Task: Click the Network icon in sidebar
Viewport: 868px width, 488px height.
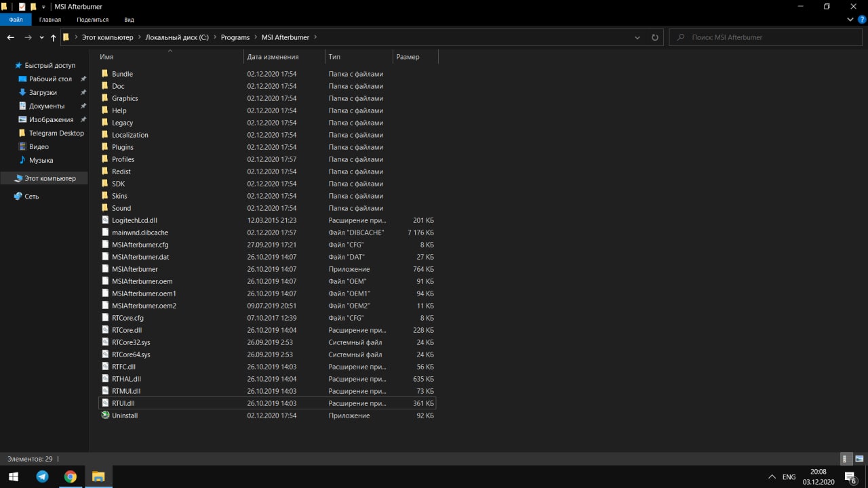Action: (18, 197)
